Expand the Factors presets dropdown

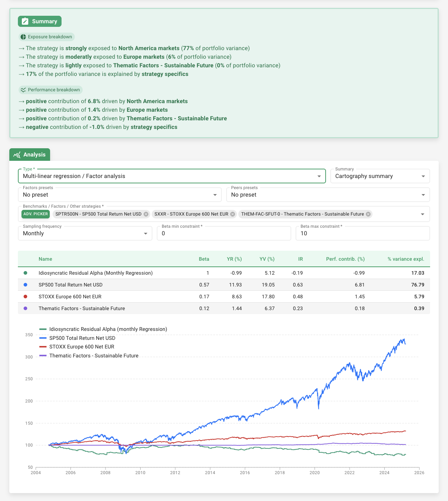pos(120,195)
